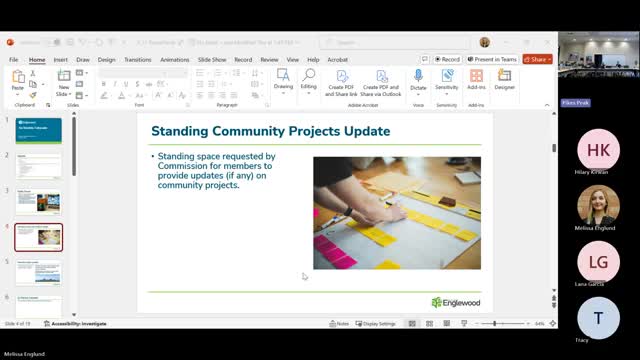Toggle Strikethrough formatting
This screenshot has width=640, height=360.
click(149, 84)
